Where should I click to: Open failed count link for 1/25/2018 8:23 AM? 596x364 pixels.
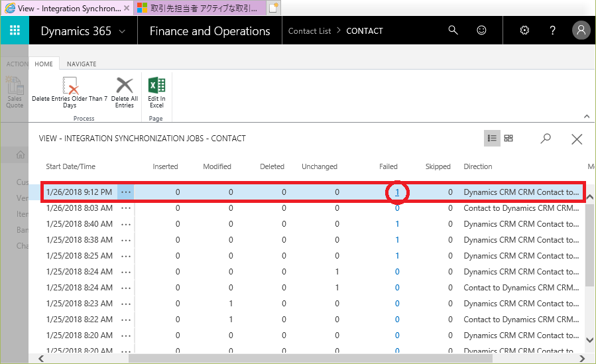click(x=397, y=304)
